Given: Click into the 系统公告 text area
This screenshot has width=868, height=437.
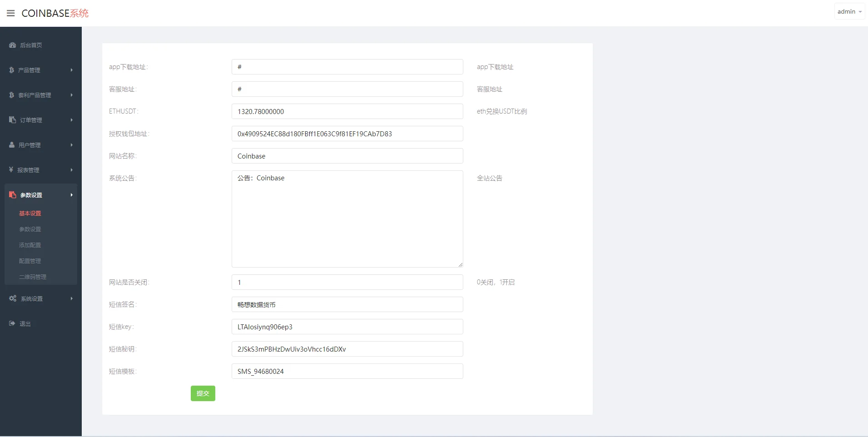Looking at the screenshot, I should pos(347,219).
